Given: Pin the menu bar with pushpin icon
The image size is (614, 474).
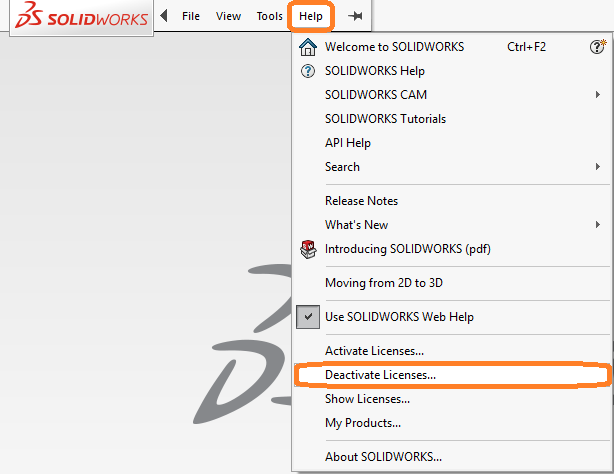Looking at the screenshot, I should (x=354, y=17).
